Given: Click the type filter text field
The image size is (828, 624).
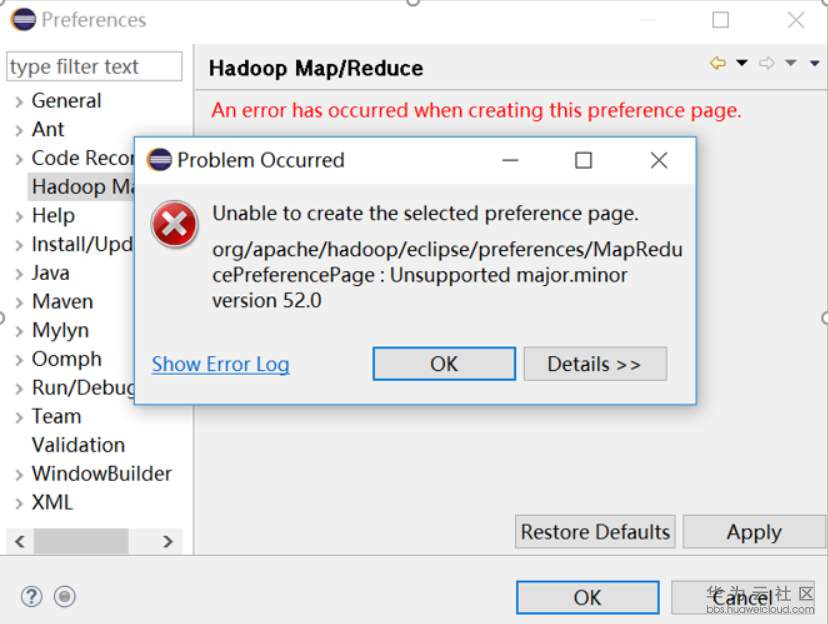Looking at the screenshot, I should pyautogui.click(x=94, y=67).
